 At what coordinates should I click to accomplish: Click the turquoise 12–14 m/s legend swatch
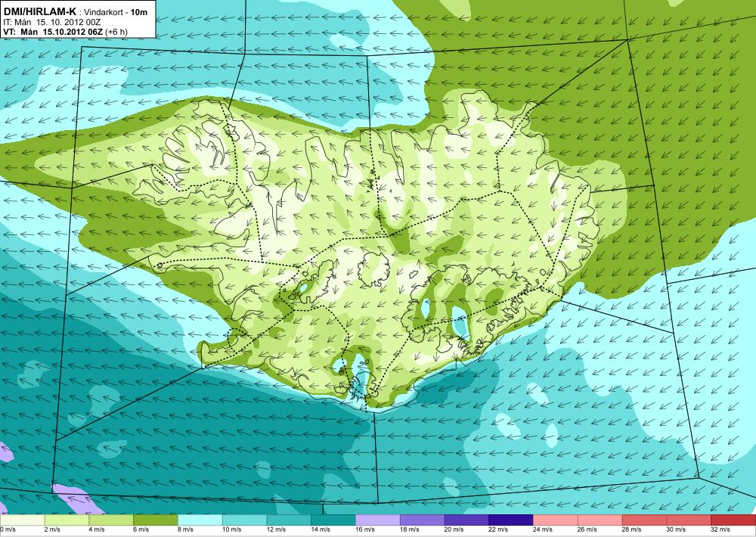click(289, 520)
